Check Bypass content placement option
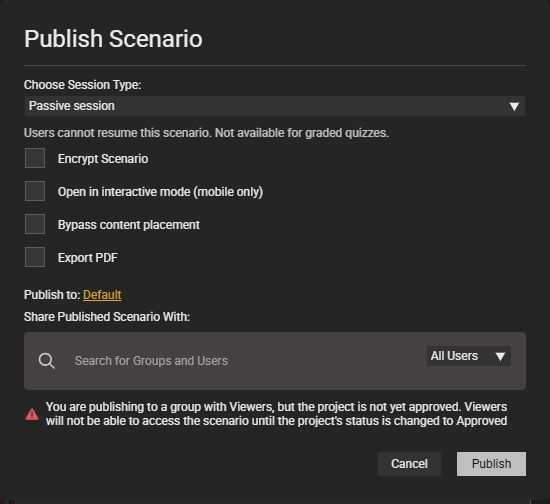 point(35,224)
